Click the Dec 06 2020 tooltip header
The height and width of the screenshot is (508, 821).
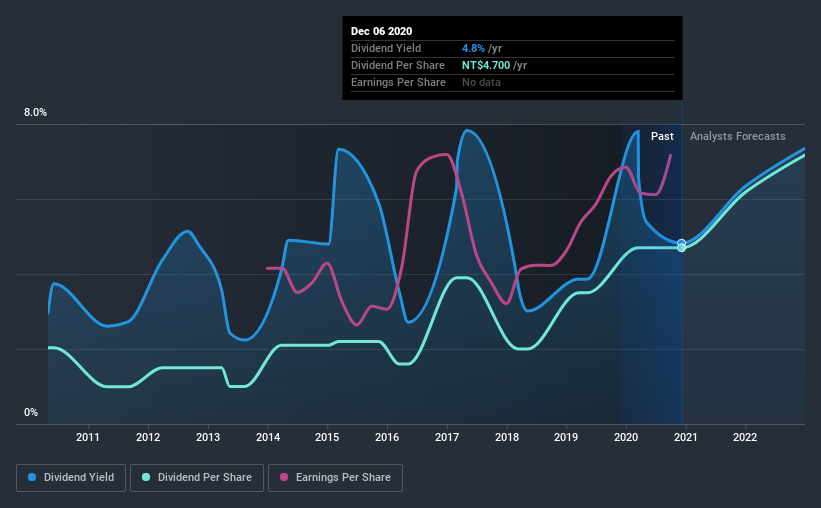tap(381, 31)
